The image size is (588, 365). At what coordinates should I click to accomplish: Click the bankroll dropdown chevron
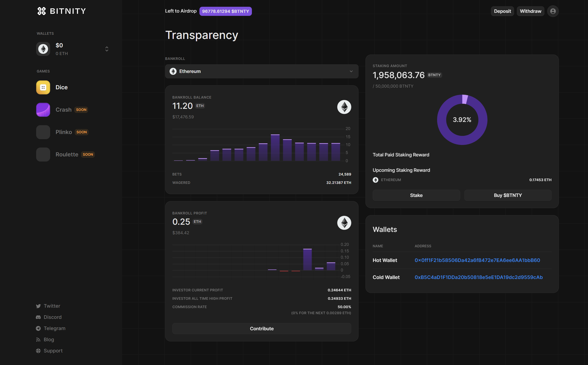[x=351, y=72]
